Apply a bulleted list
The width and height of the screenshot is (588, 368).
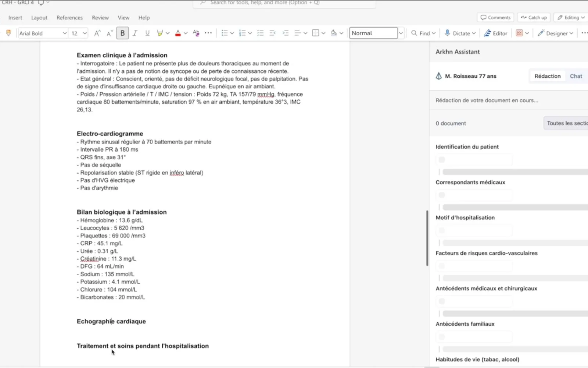[x=225, y=33]
